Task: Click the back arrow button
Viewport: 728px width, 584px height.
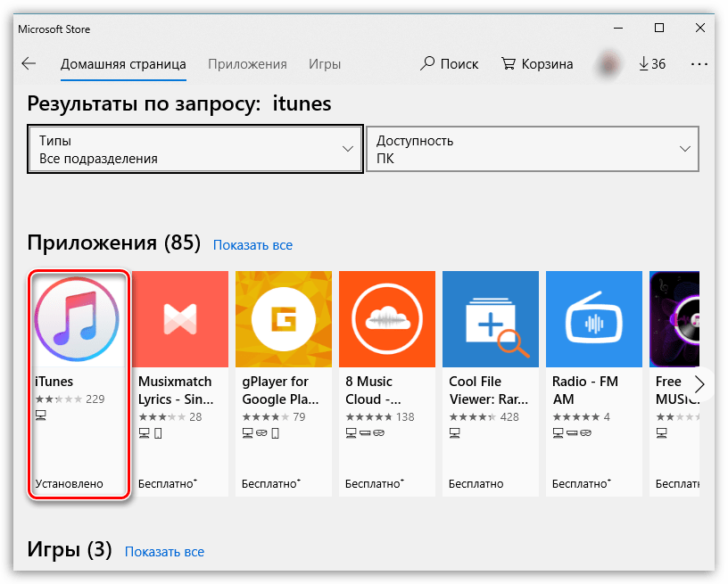Action: pos(29,64)
